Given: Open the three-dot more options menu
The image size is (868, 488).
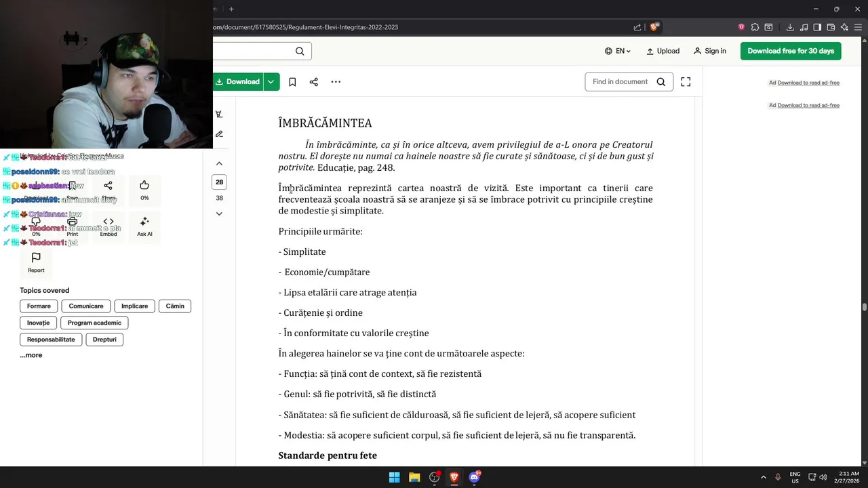Looking at the screenshot, I should [336, 82].
